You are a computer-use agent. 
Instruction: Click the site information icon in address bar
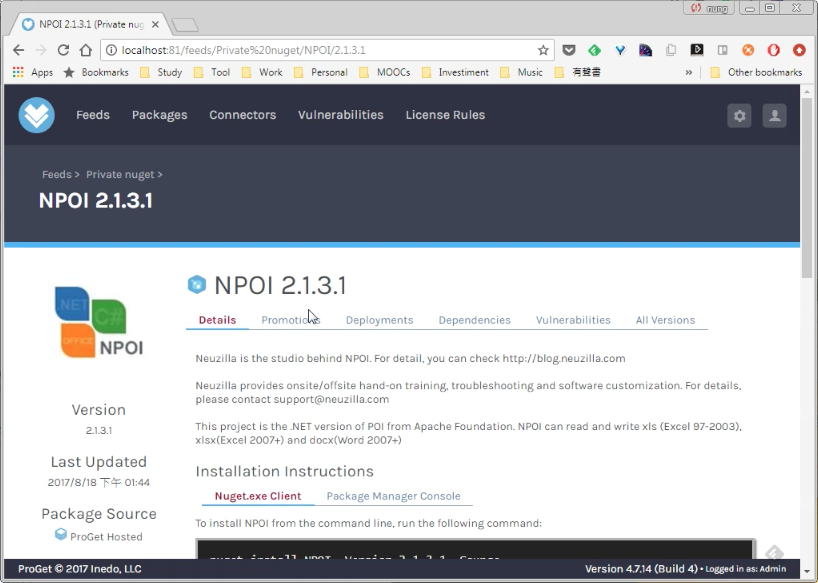[111, 50]
